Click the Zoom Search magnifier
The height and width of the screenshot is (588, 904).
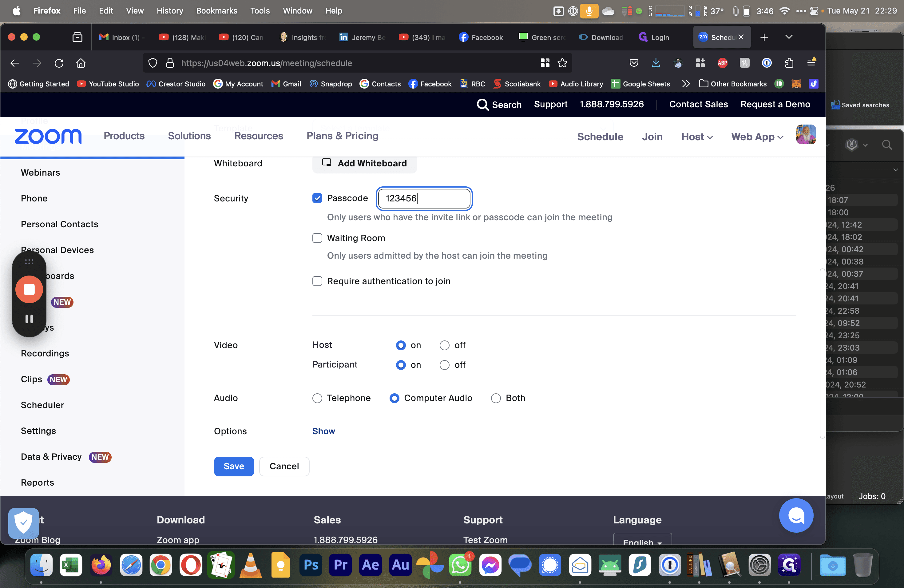point(482,105)
